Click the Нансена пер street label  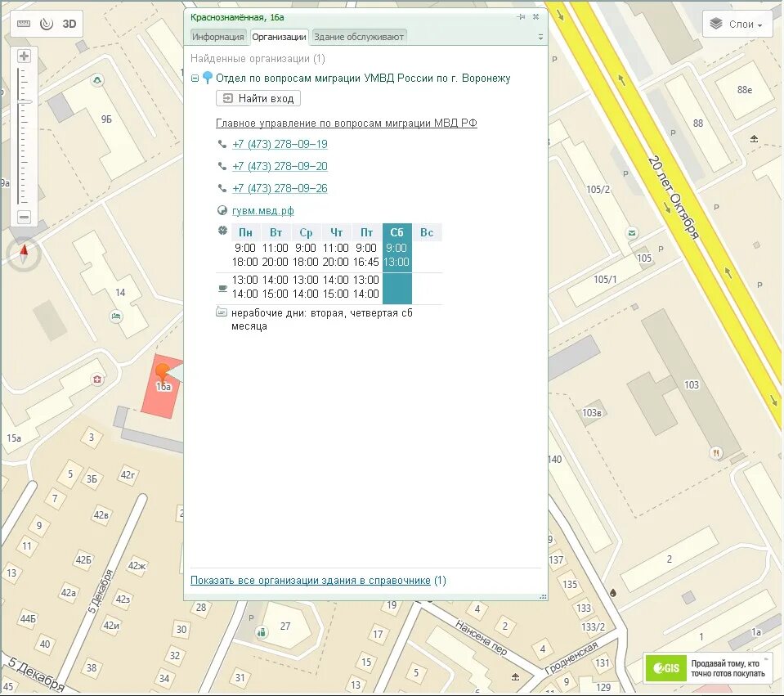(x=481, y=638)
